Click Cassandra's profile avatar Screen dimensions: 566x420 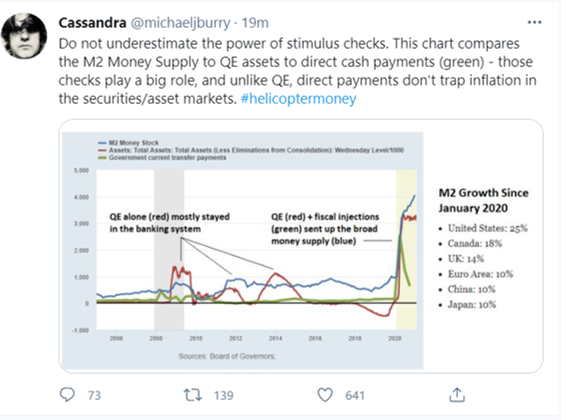[x=24, y=35]
